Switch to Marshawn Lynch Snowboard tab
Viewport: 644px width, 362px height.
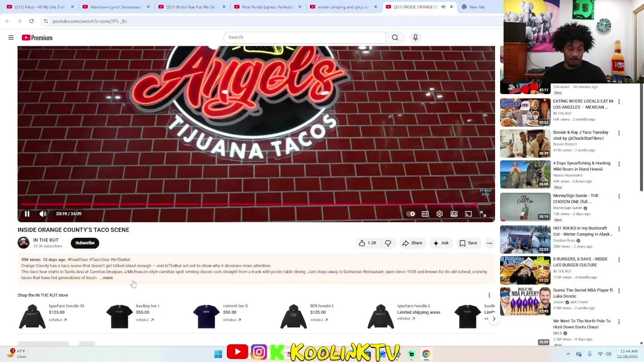(x=116, y=7)
